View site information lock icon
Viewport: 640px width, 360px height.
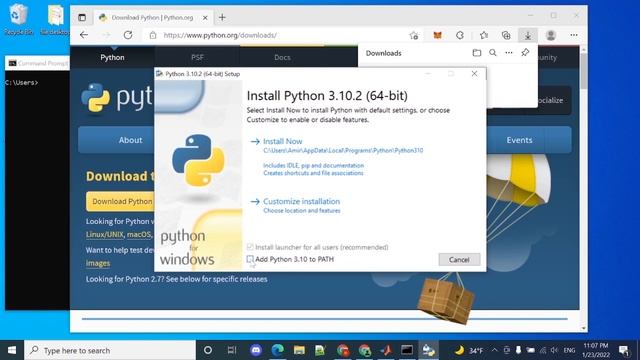(153, 35)
